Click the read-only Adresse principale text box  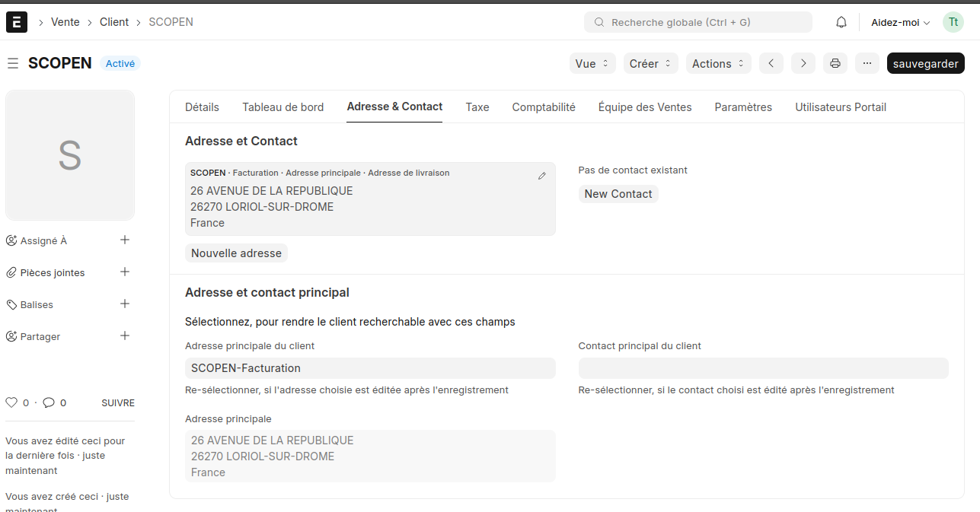pos(370,456)
